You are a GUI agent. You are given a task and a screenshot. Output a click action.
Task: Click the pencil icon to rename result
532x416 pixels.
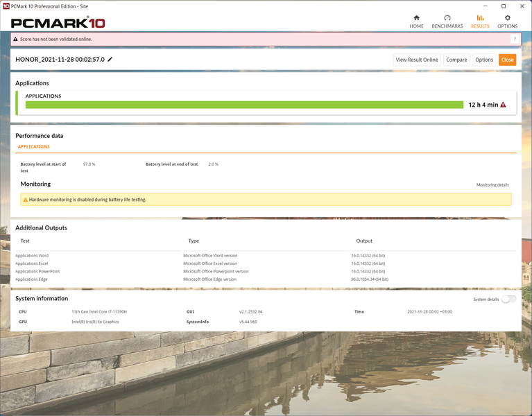[x=110, y=60]
